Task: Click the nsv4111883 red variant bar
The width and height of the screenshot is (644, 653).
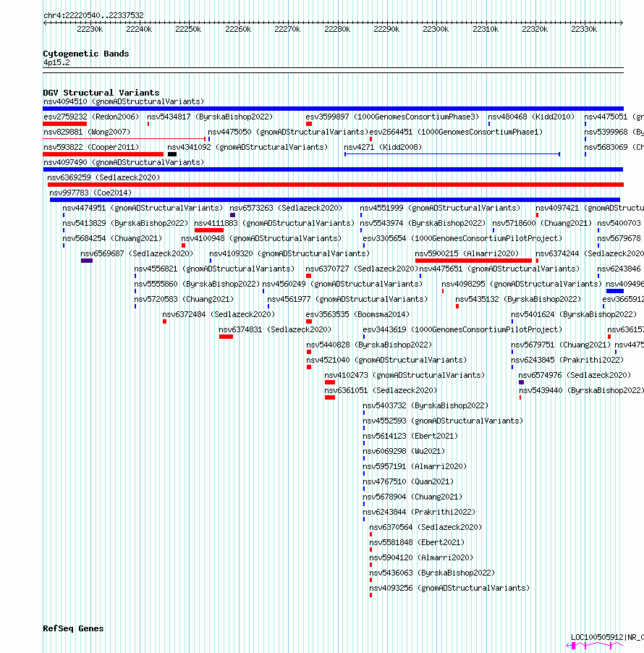Action: tap(209, 230)
